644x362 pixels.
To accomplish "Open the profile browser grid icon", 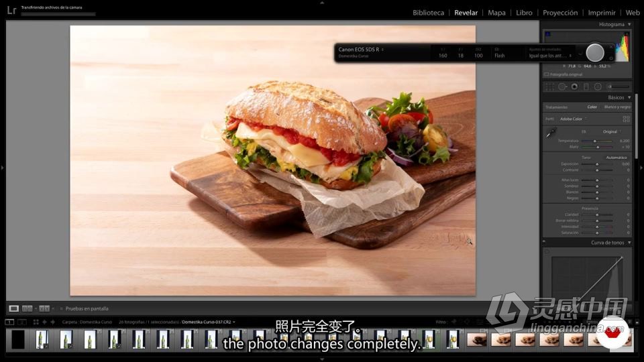I will point(627,119).
